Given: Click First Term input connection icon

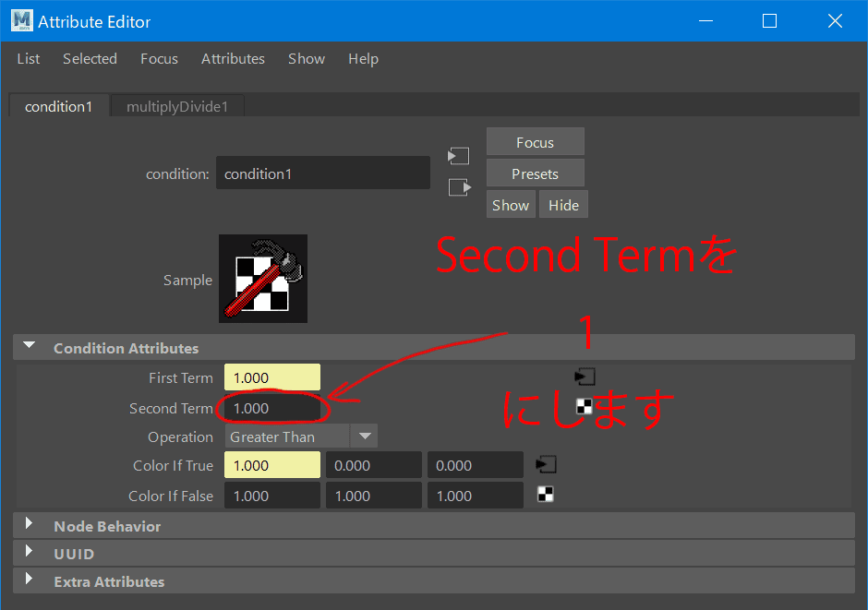Looking at the screenshot, I should tap(584, 377).
